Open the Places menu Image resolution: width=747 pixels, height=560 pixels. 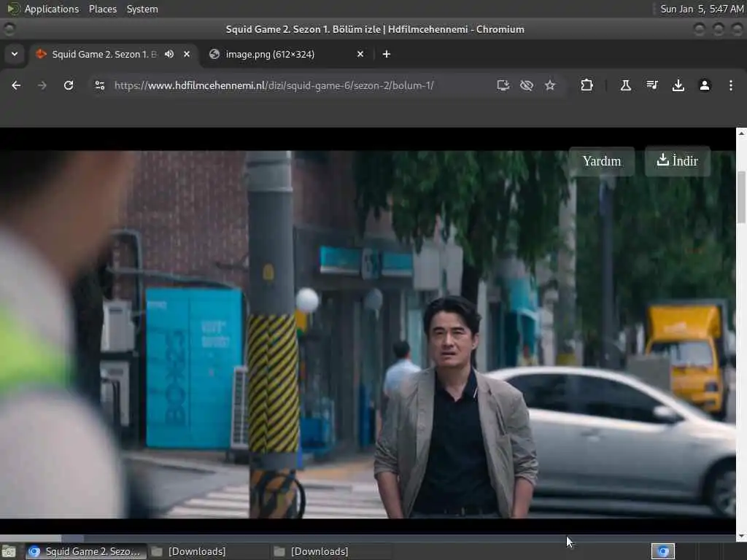(102, 9)
